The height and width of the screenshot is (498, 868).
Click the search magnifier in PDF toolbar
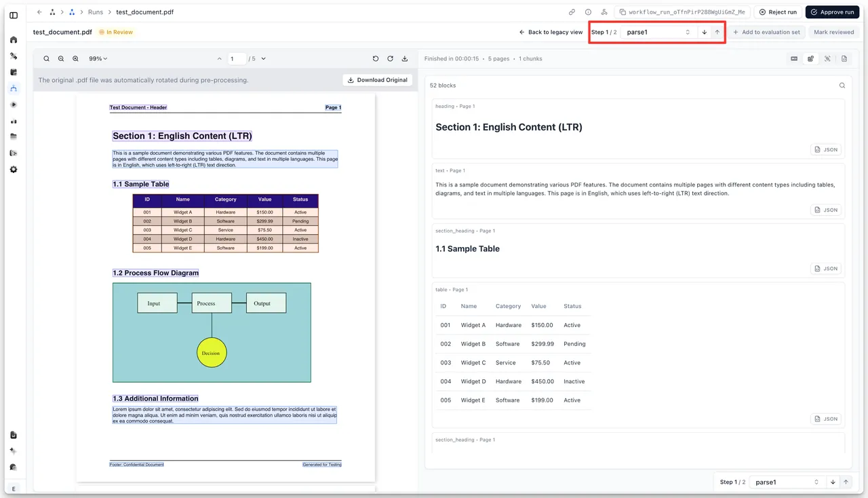click(47, 59)
